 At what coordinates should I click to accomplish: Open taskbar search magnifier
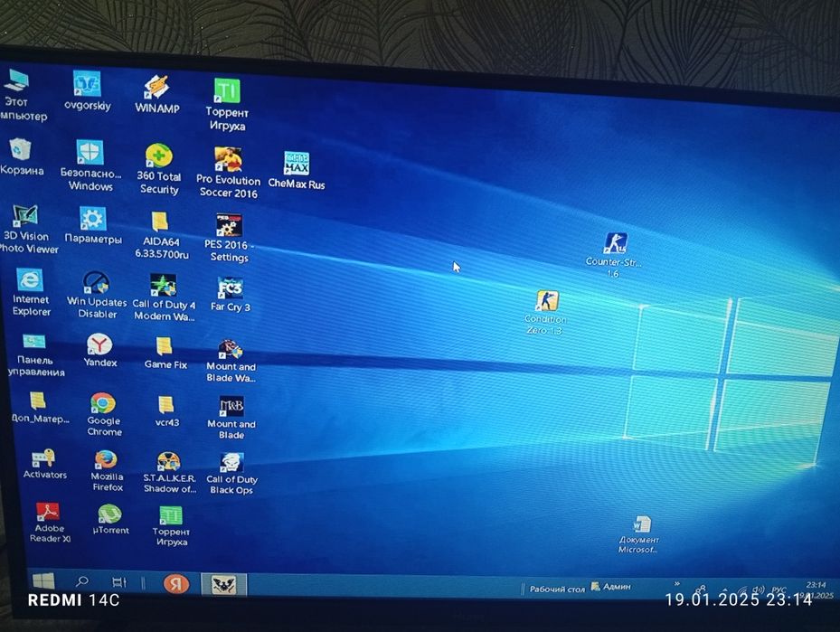tap(82, 581)
